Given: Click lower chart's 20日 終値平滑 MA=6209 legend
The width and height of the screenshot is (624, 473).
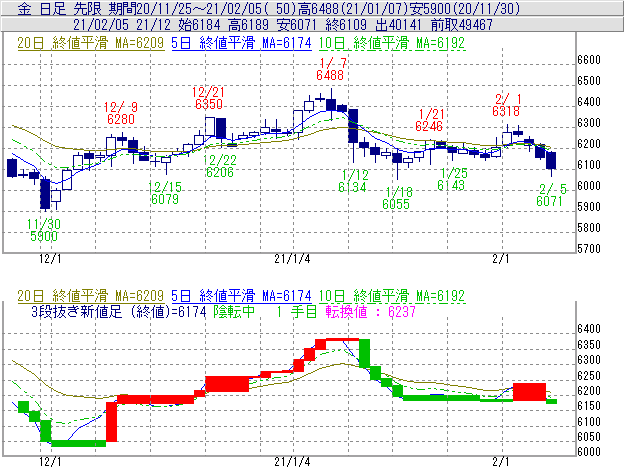Looking at the screenshot, I should [x=90, y=296].
